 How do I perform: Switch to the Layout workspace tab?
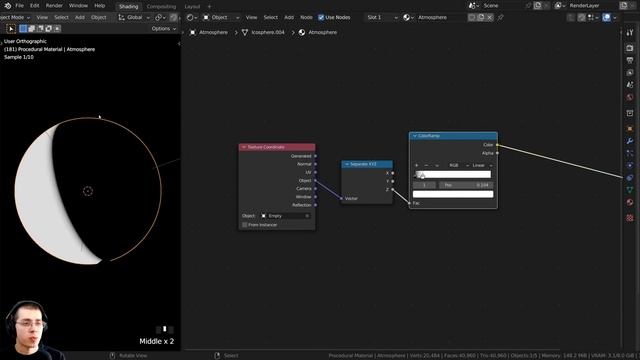(x=192, y=7)
